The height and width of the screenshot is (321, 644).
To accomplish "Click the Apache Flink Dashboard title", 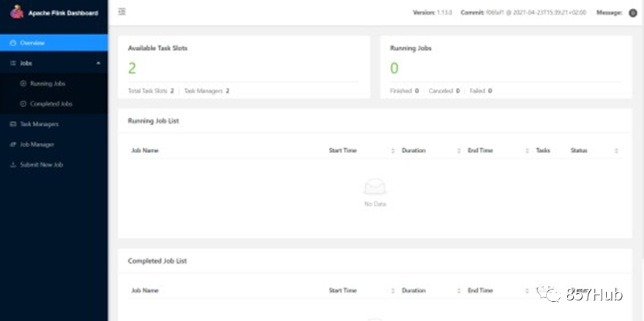I will 63,13.
